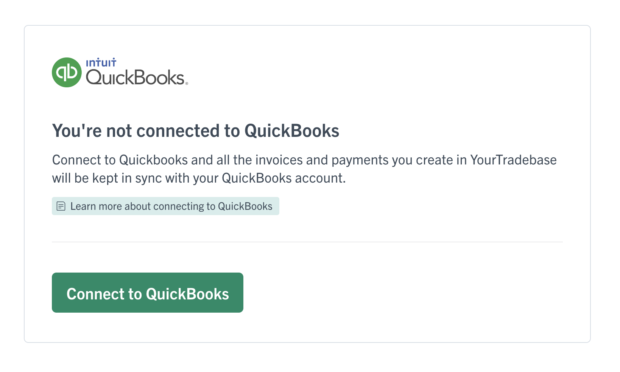The width and height of the screenshot is (620, 372).
Task: Click the description line mentioning YourTradebase
Action: pyautogui.click(x=304, y=160)
